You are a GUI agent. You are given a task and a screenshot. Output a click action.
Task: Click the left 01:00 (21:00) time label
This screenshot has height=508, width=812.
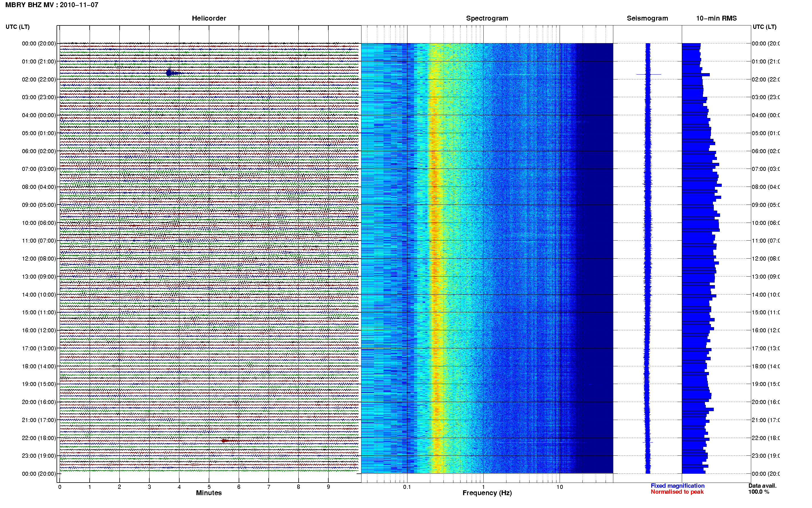click(39, 61)
